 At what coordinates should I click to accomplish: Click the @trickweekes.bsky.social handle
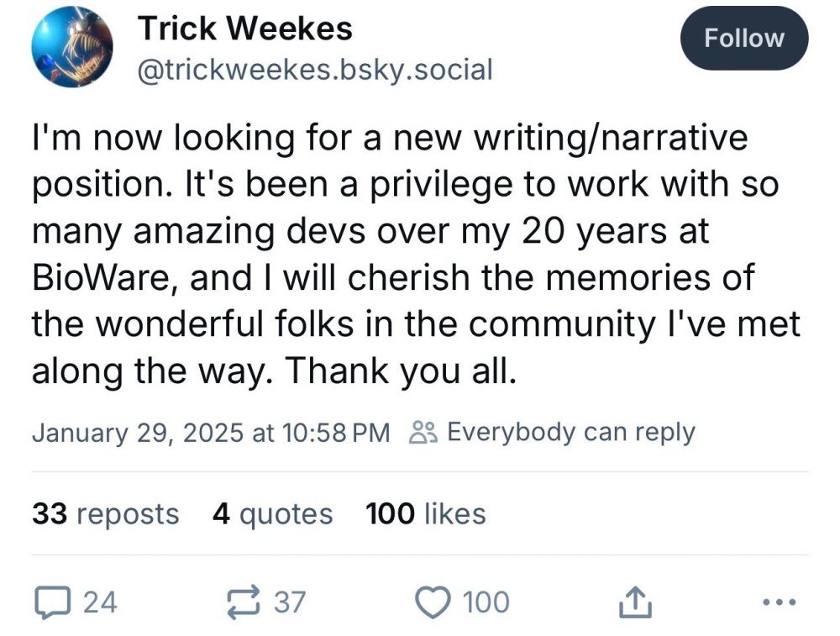point(314,69)
